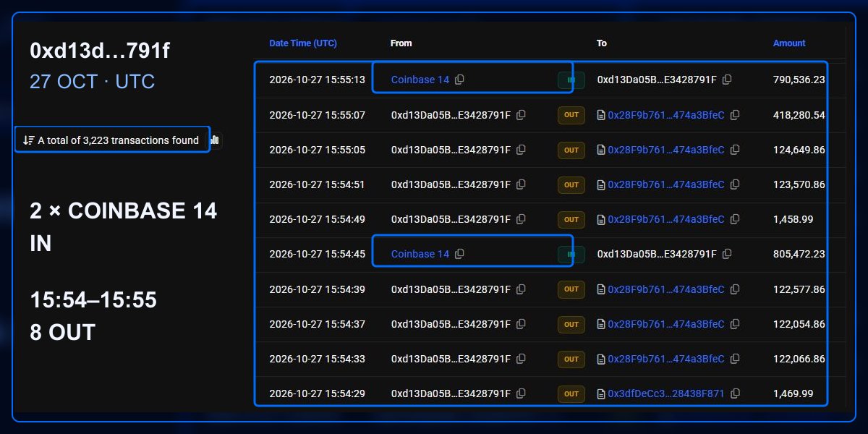Select the amount 122,066.86
868x434 pixels.
[799, 359]
